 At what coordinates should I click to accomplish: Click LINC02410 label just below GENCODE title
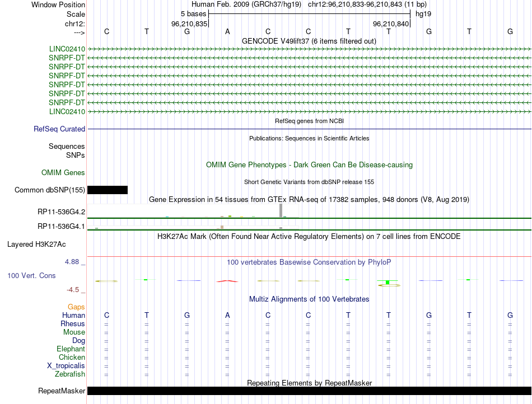tap(67, 49)
